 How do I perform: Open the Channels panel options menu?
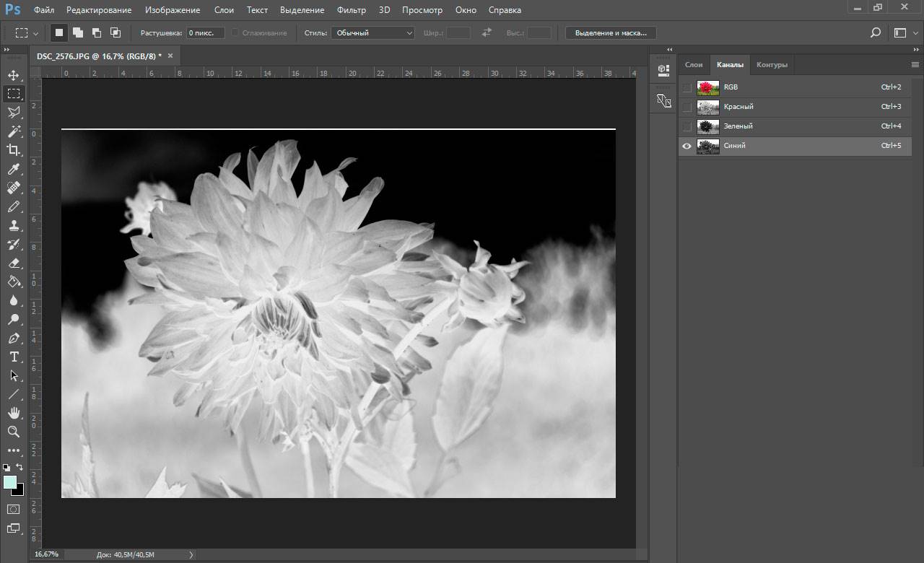click(915, 64)
